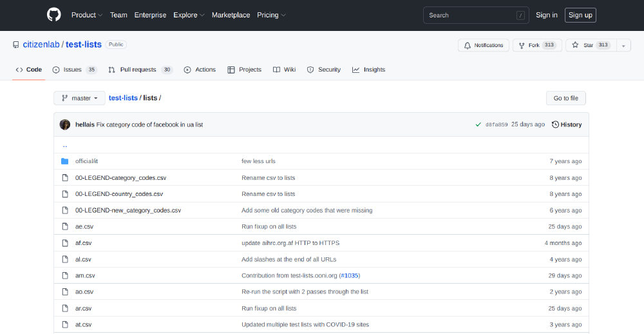Open the citizenlab organization link
Viewport: 644px width, 334px height.
pyautogui.click(x=41, y=44)
